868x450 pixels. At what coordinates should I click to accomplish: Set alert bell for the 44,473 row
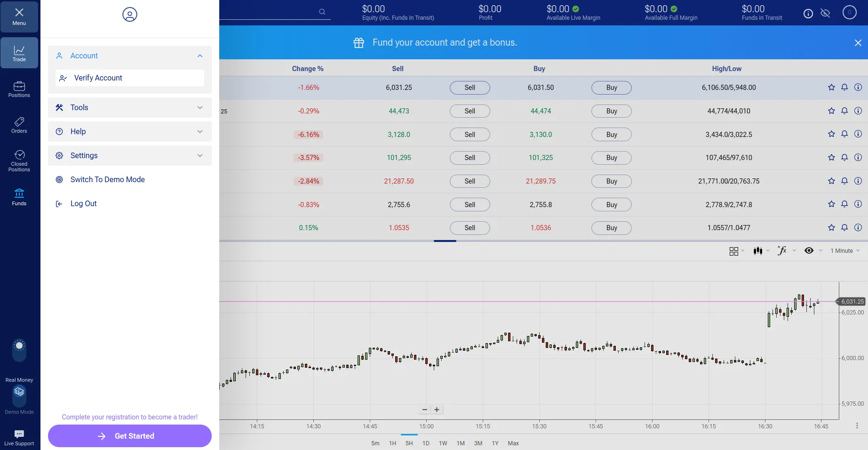tap(844, 111)
